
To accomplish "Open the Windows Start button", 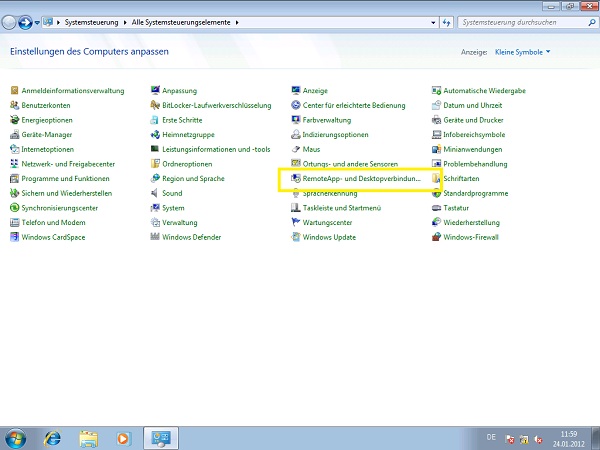I will (x=15, y=439).
